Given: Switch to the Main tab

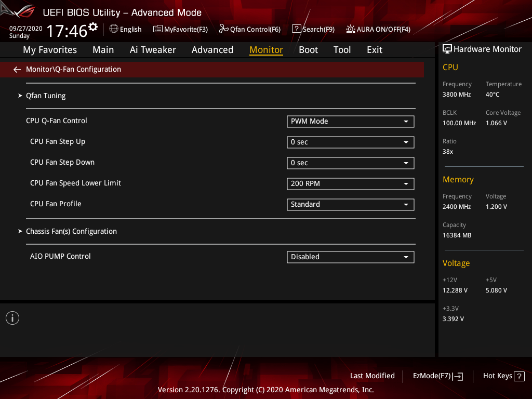Looking at the screenshot, I should coord(103,50).
